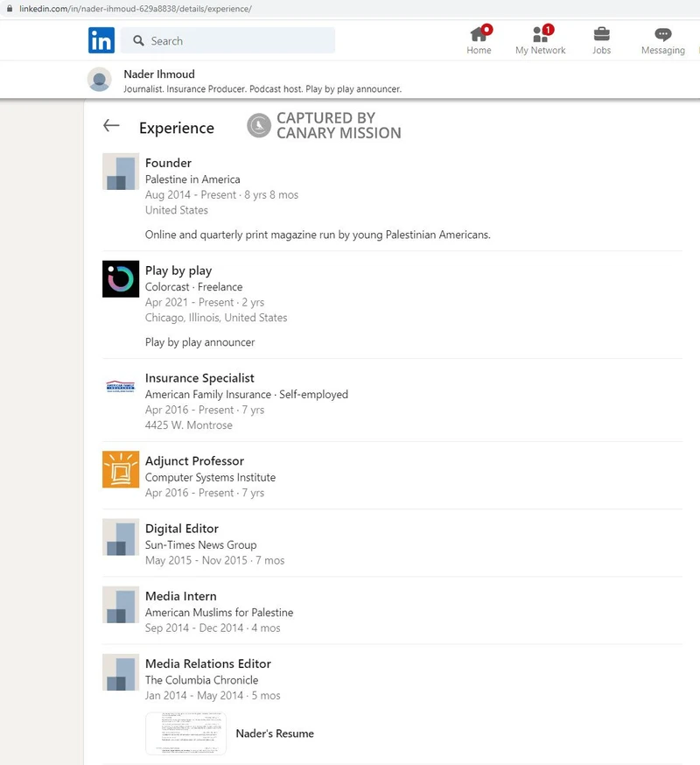
Task: Click Sun-Times News Group text
Action: click(x=200, y=544)
